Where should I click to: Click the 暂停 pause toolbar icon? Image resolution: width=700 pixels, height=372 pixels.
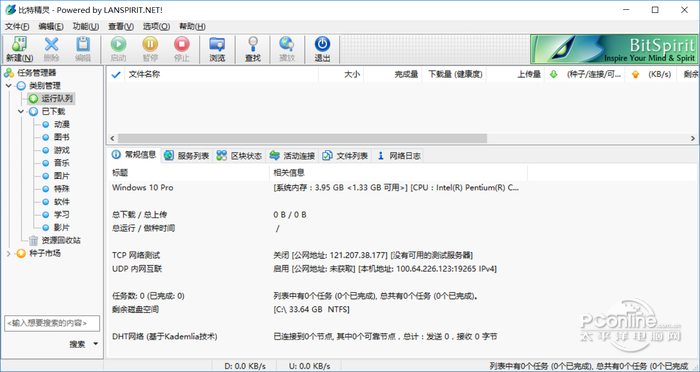[150, 49]
